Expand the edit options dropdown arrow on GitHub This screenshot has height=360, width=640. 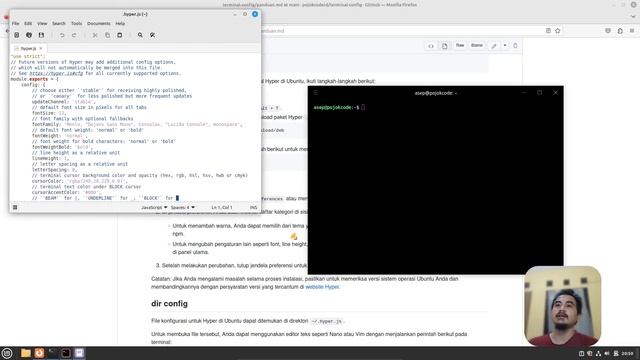tap(505, 45)
